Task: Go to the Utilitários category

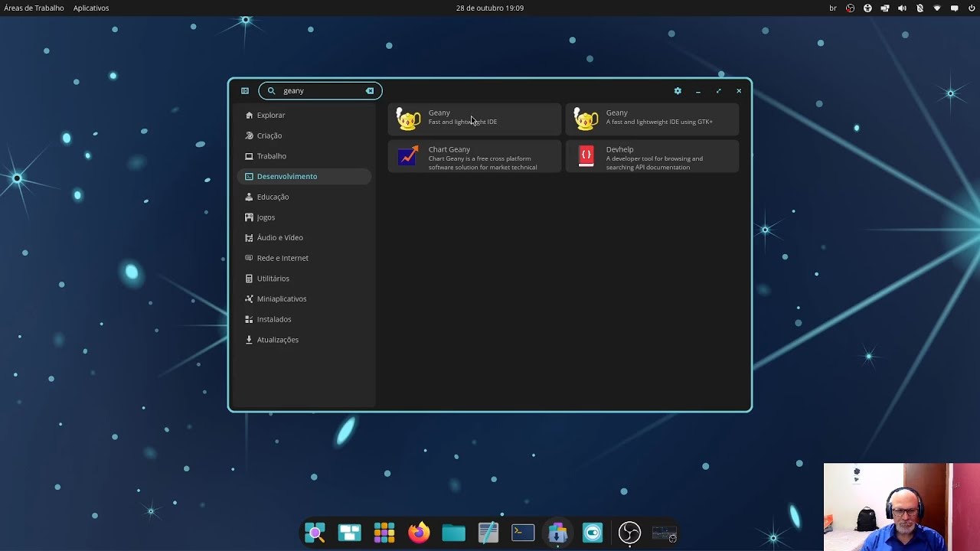Action: click(x=304, y=279)
